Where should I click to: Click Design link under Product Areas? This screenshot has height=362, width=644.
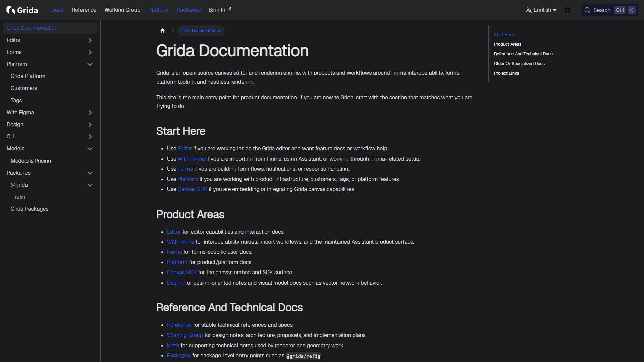pos(175,283)
